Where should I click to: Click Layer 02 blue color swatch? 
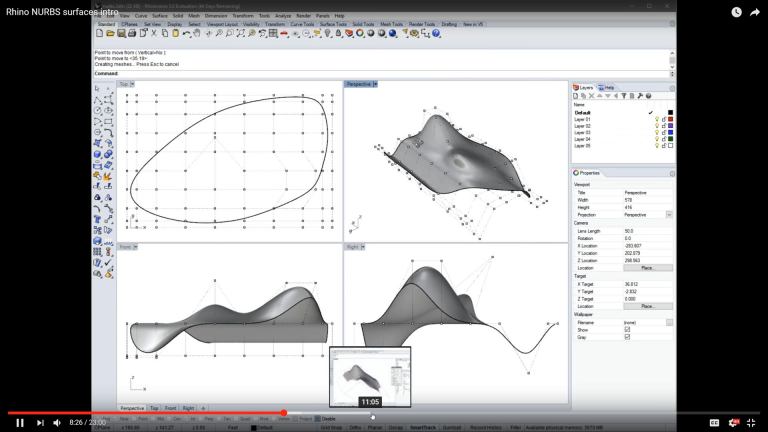click(670, 126)
